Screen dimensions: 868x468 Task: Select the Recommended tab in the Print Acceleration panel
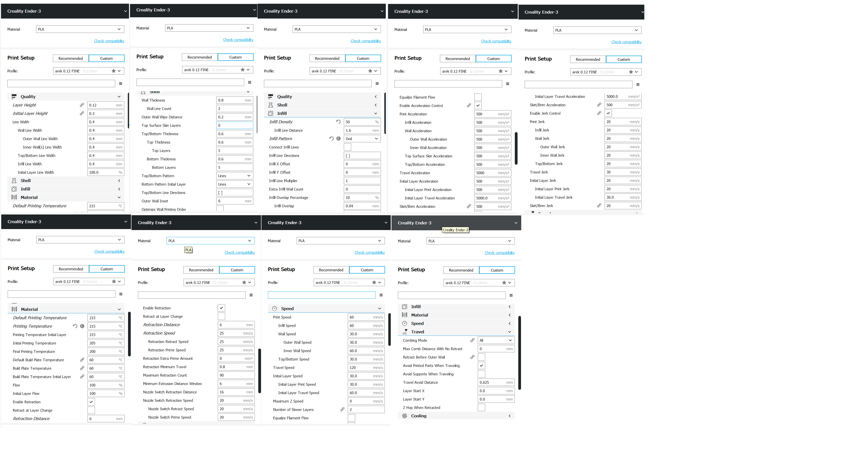[457, 59]
